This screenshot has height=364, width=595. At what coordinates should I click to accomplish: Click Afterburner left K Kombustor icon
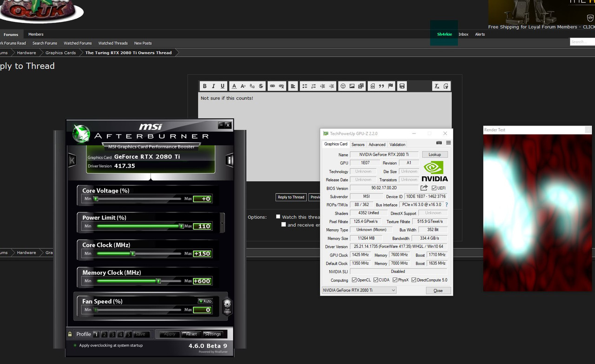coord(72,160)
